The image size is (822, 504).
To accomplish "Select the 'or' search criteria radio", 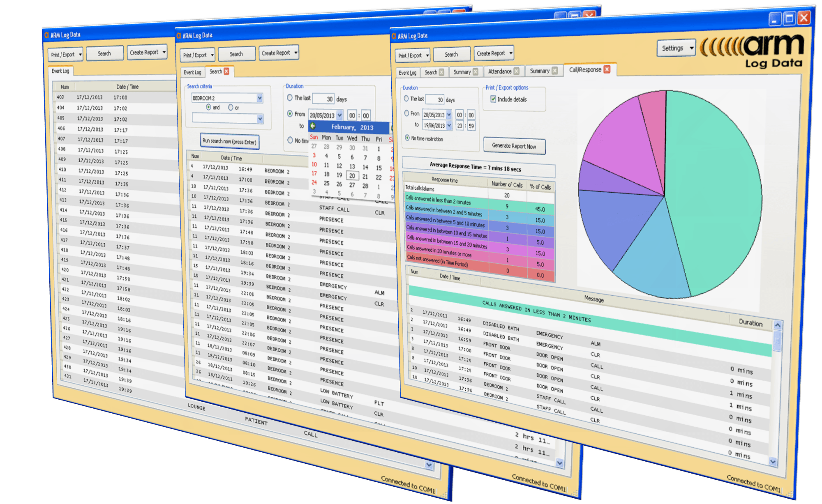I will [231, 108].
